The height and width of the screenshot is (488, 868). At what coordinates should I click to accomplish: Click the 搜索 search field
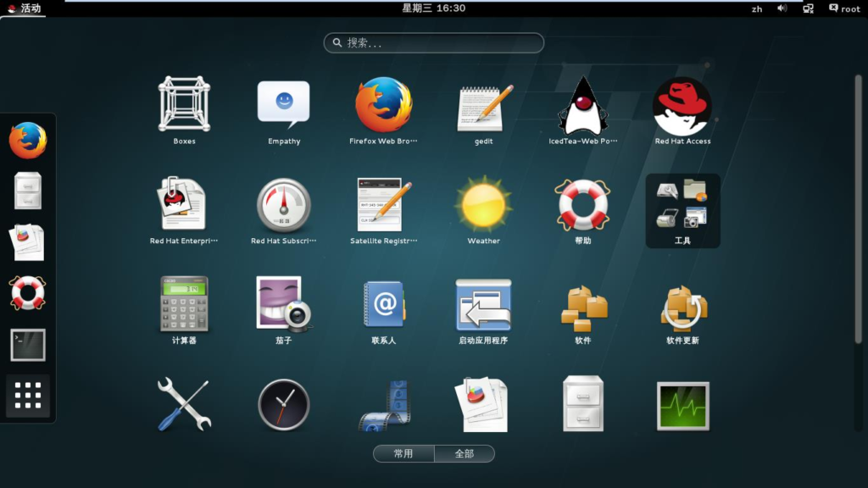434,42
